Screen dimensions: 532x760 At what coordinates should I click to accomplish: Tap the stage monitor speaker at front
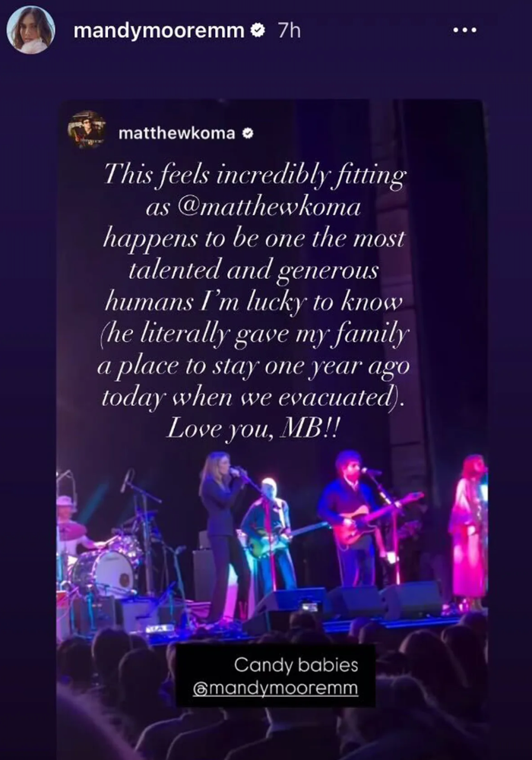(291, 603)
